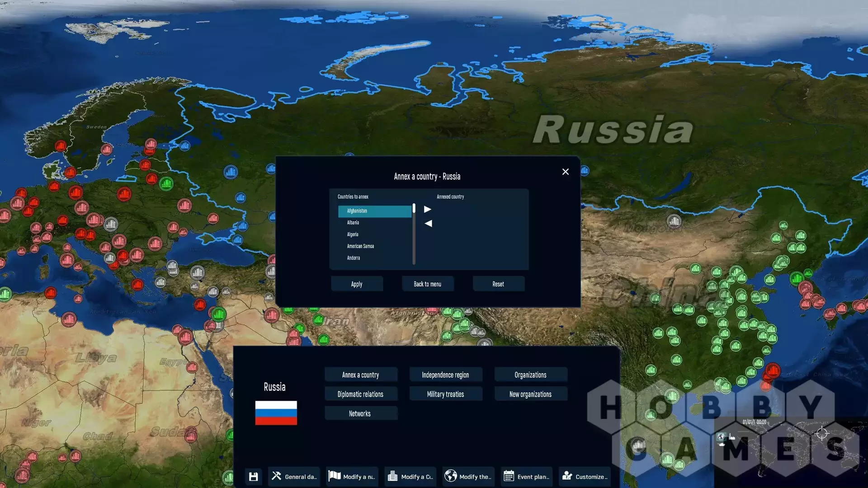Click the Apply button
The width and height of the screenshot is (868, 488).
point(357,284)
